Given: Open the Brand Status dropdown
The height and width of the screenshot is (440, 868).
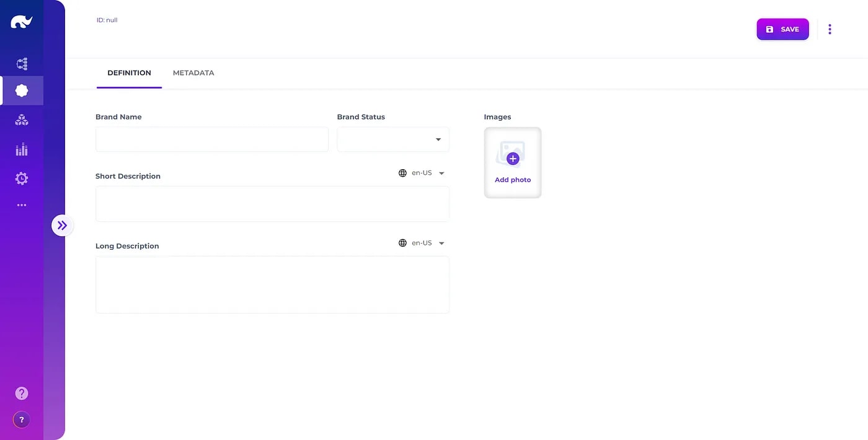Looking at the screenshot, I should (393, 139).
